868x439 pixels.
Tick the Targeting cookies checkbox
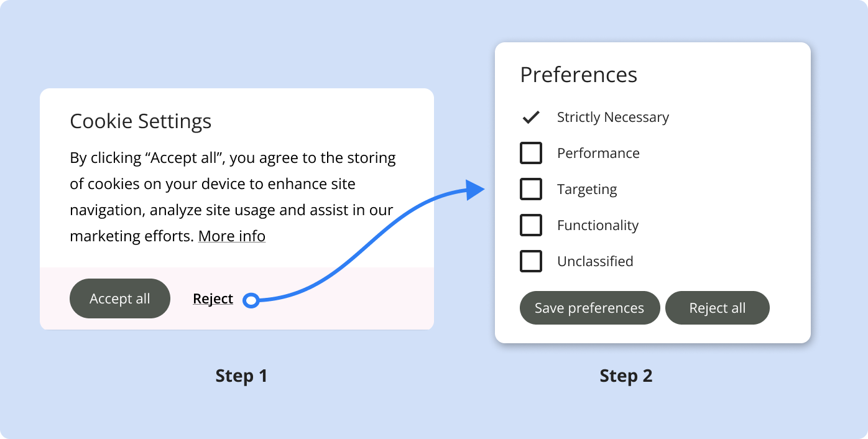pyautogui.click(x=530, y=189)
